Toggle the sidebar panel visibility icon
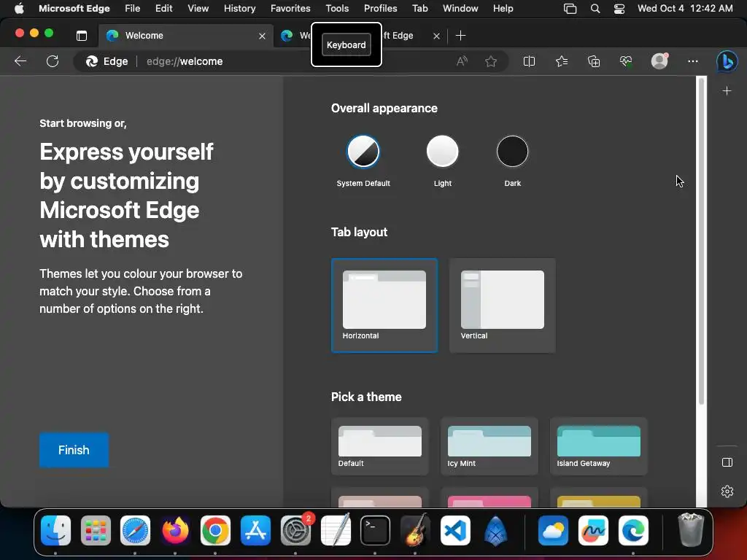 coord(727,462)
